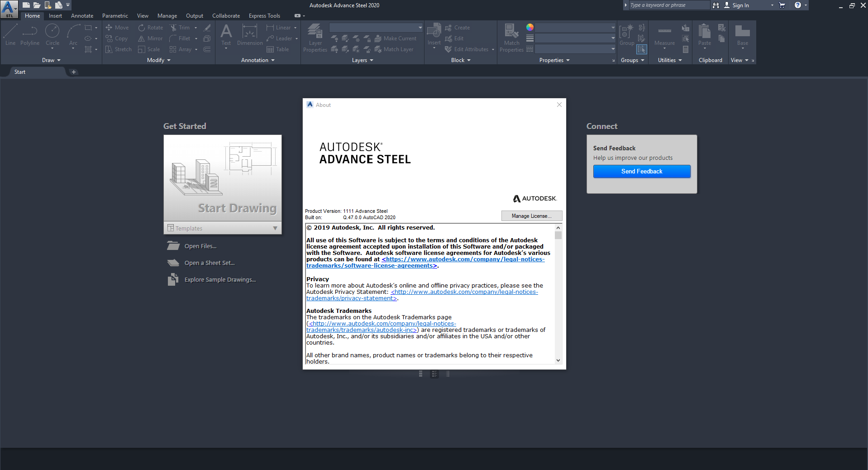Select the Line draw tool
Viewport: 868px width, 470px height.
tap(10, 35)
